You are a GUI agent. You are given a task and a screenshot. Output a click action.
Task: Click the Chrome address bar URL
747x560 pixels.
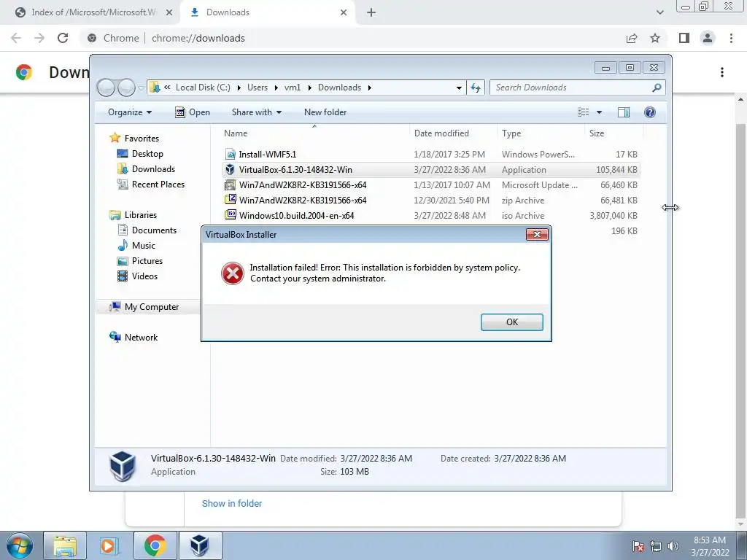[198, 38]
